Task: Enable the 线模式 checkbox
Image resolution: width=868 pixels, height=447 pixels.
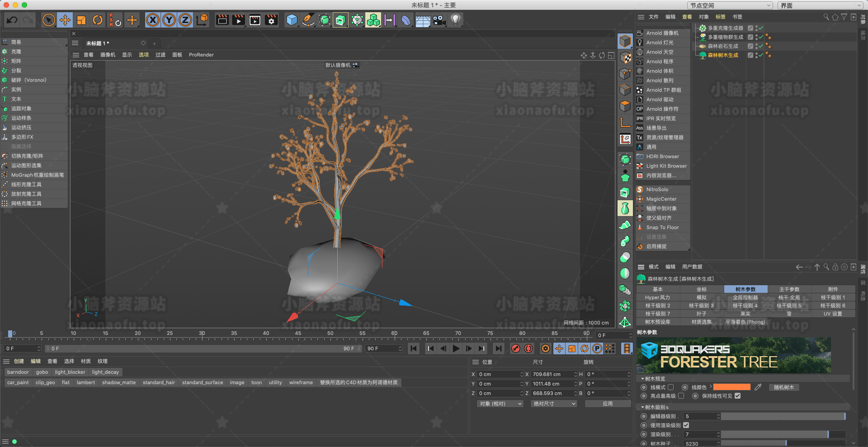Action: pyautogui.click(x=671, y=387)
